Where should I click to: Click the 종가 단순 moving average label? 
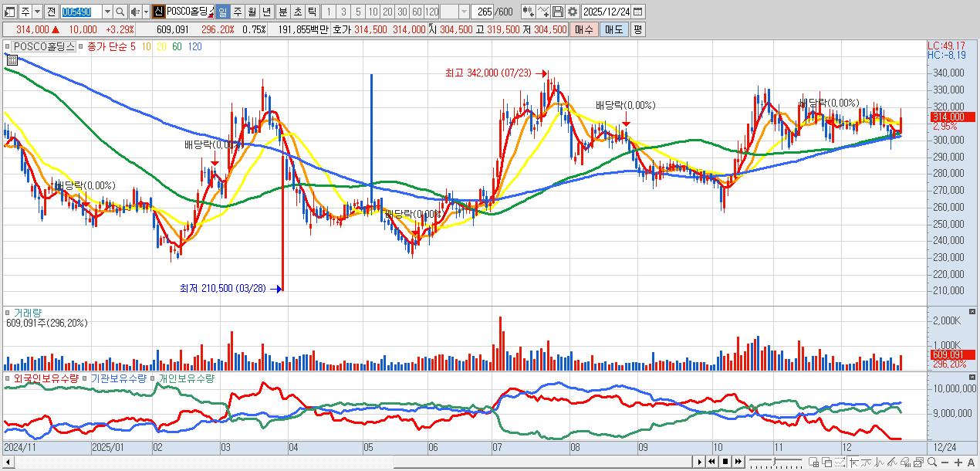click(x=109, y=46)
